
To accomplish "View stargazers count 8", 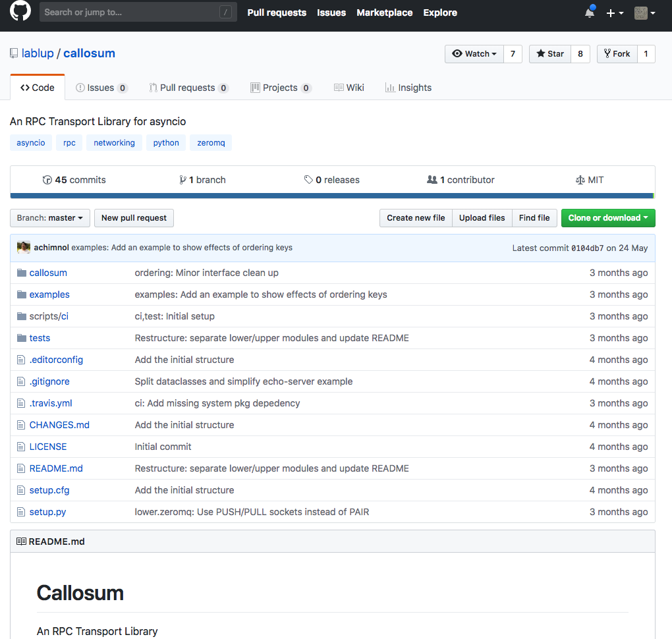I will click(580, 54).
